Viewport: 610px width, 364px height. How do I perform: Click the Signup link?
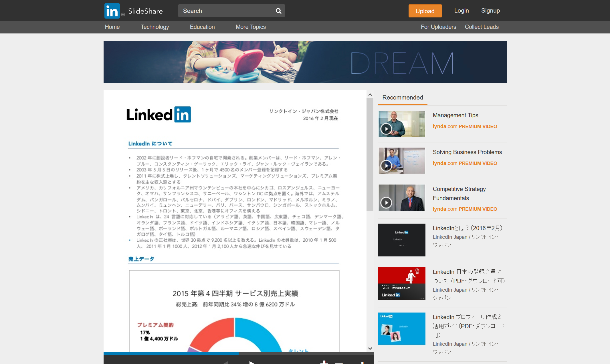[490, 11]
